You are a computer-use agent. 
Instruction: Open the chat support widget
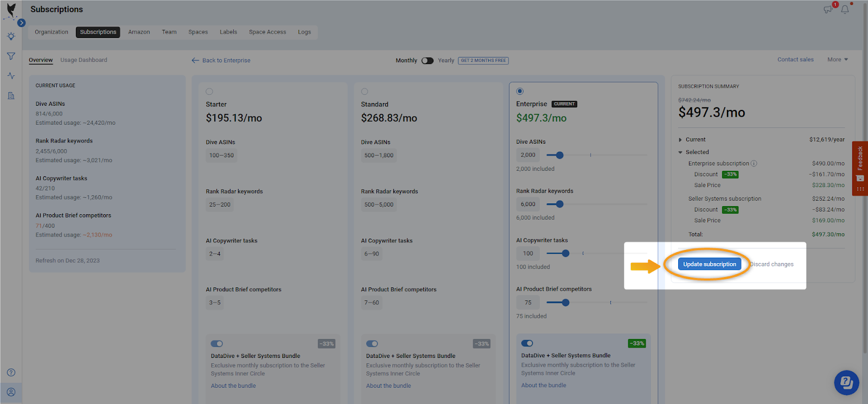[x=847, y=382]
